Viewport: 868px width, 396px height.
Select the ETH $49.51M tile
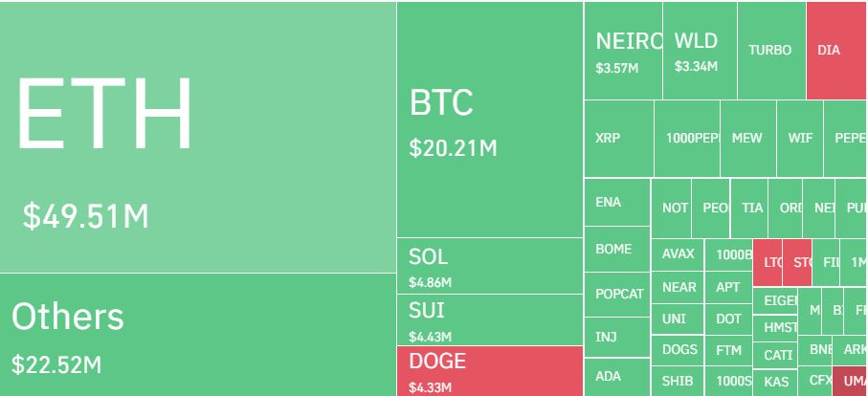[x=198, y=137]
